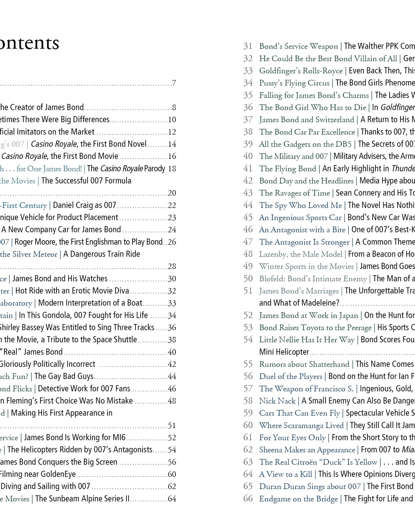The height and width of the screenshot is (532, 415).
Task: Click 'The Weapon of Francisco S.' entry
Action: (306, 389)
